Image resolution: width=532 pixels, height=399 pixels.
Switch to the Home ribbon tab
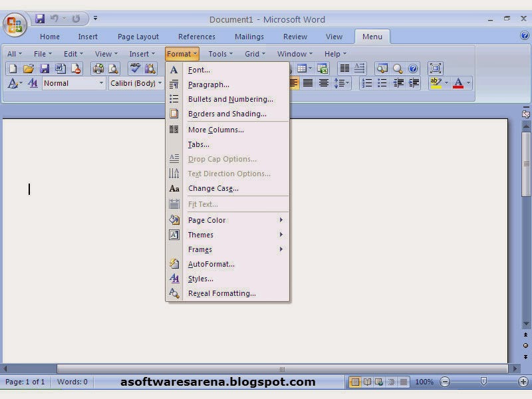(x=49, y=37)
